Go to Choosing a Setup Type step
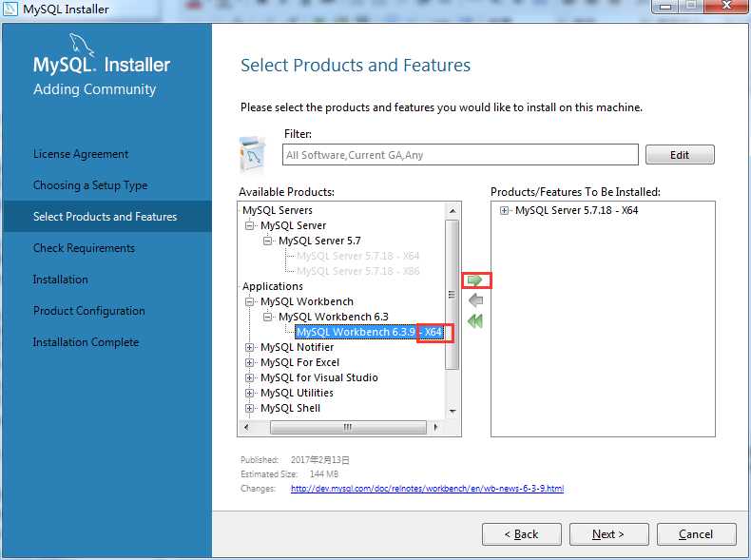Screen dimensions: 751x560 [x=90, y=185]
